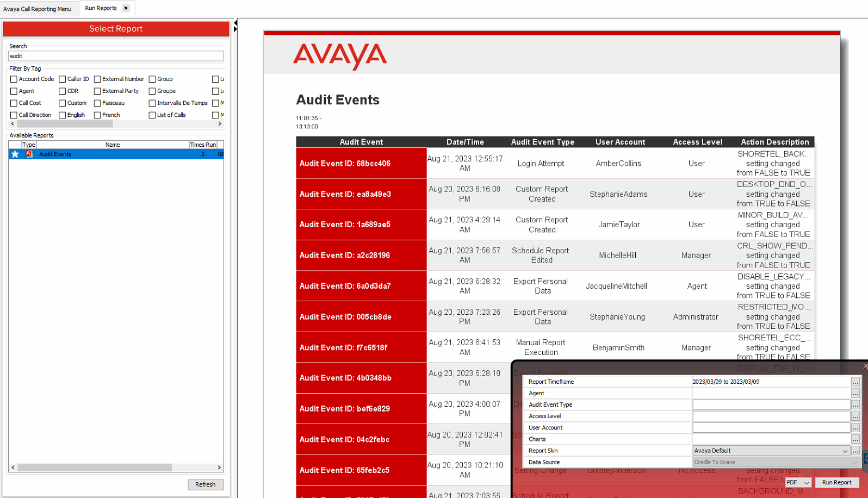Screen dimensions: 868x498
Task: Check the Intervalle De Temps tag filter
Action: pyautogui.click(x=152, y=103)
